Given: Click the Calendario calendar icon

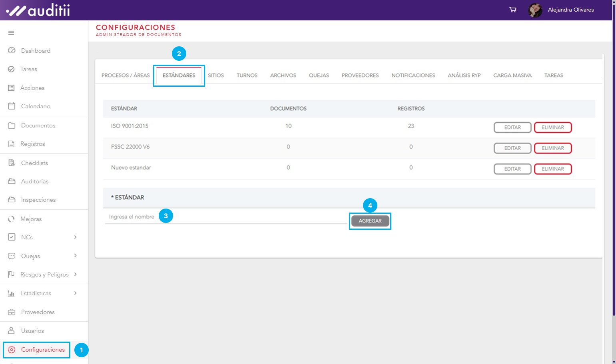Looking at the screenshot, I should pos(12,106).
